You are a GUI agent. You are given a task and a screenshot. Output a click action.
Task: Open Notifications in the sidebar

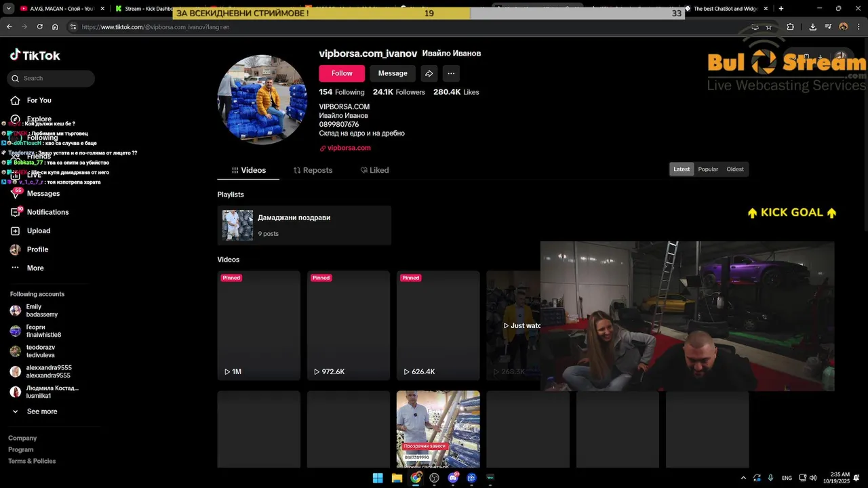click(x=39, y=212)
